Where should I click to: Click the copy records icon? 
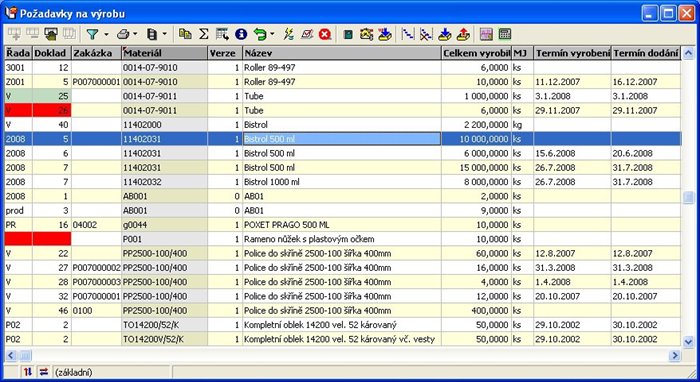[x=185, y=34]
